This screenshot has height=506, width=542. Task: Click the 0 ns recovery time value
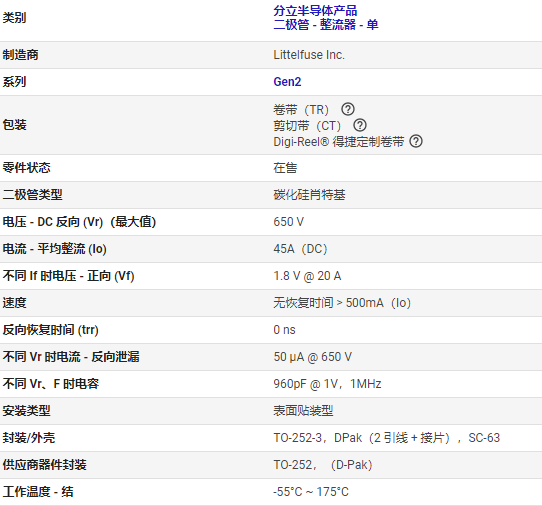coord(284,330)
